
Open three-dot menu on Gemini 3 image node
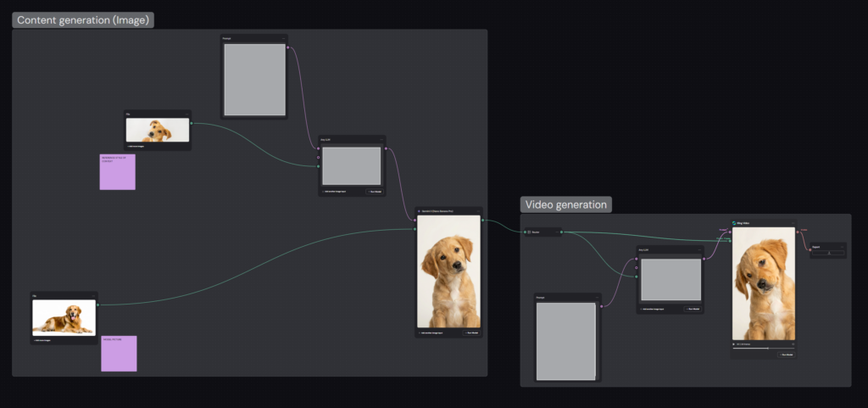477,210
